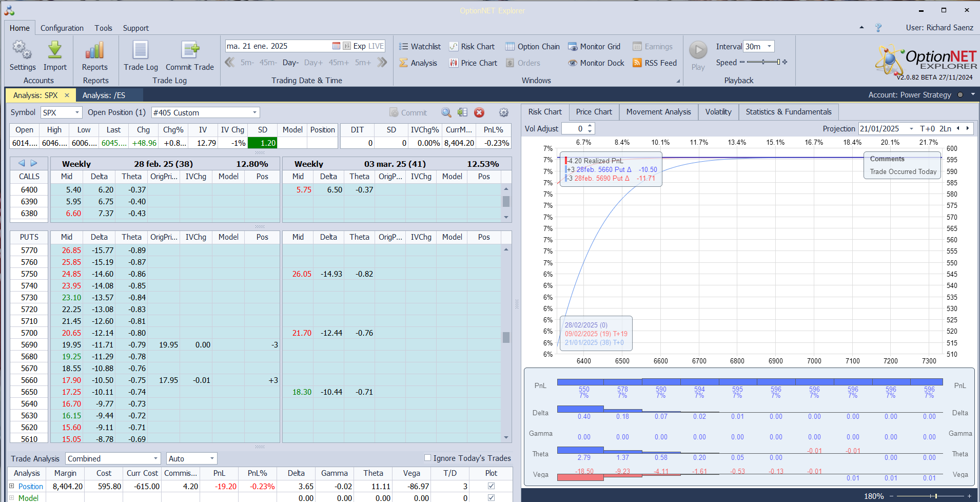Viewport: 980px width, 502px height.
Task: Open the Symbol SPX dropdown
Action: click(x=77, y=112)
